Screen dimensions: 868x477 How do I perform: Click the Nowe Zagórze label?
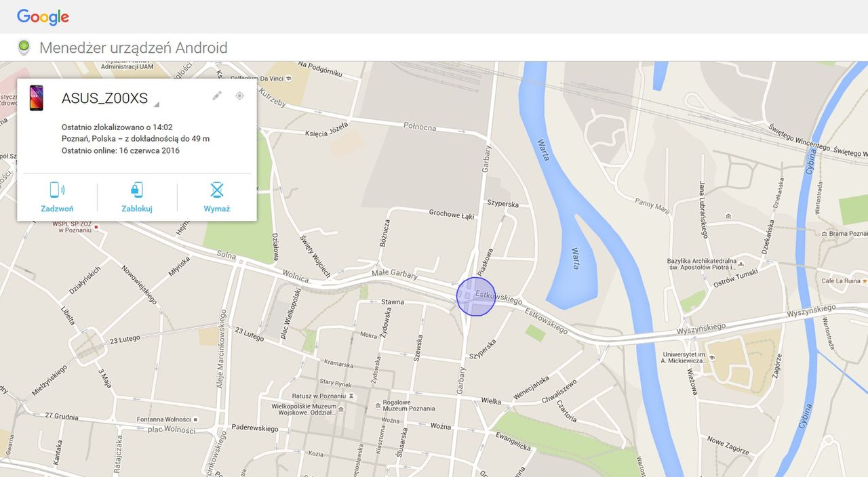[728, 445]
